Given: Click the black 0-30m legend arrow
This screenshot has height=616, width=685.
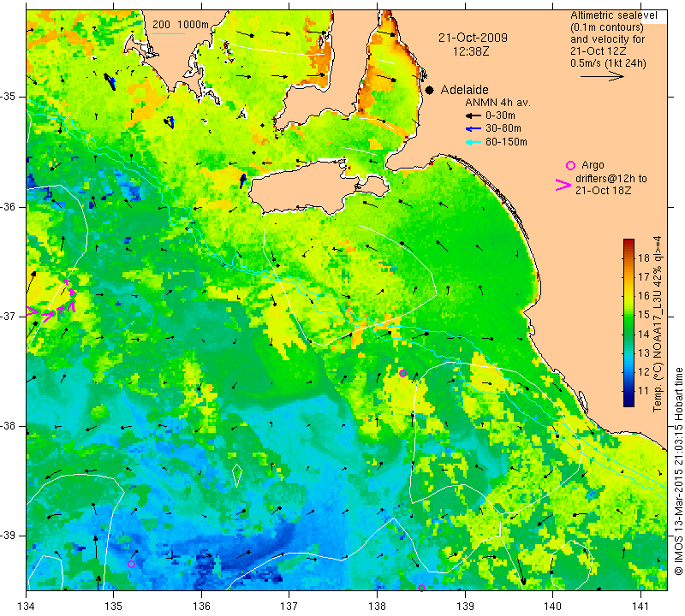Looking at the screenshot, I should point(474,115).
